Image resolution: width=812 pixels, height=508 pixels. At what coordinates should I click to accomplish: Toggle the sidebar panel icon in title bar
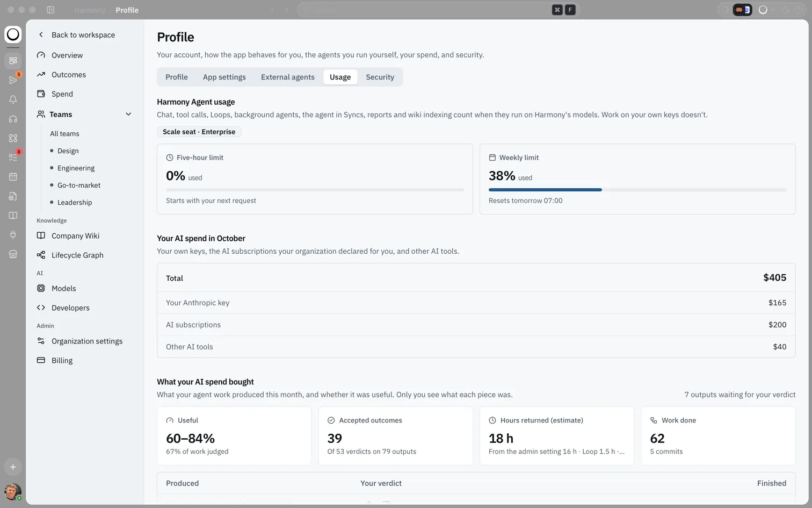pyautogui.click(x=50, y=10)
